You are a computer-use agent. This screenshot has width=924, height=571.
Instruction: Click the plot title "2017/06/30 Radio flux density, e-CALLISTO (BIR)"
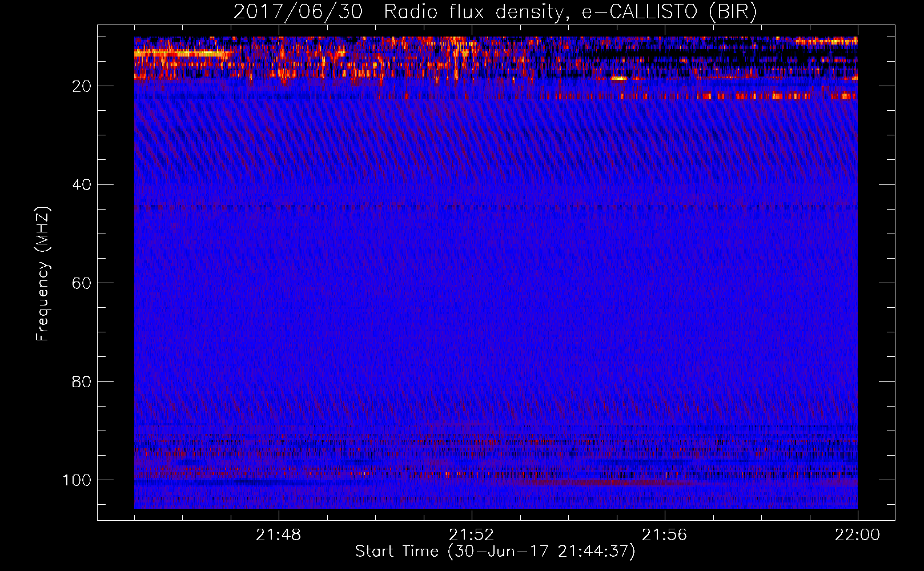click(x=495, y=12)
